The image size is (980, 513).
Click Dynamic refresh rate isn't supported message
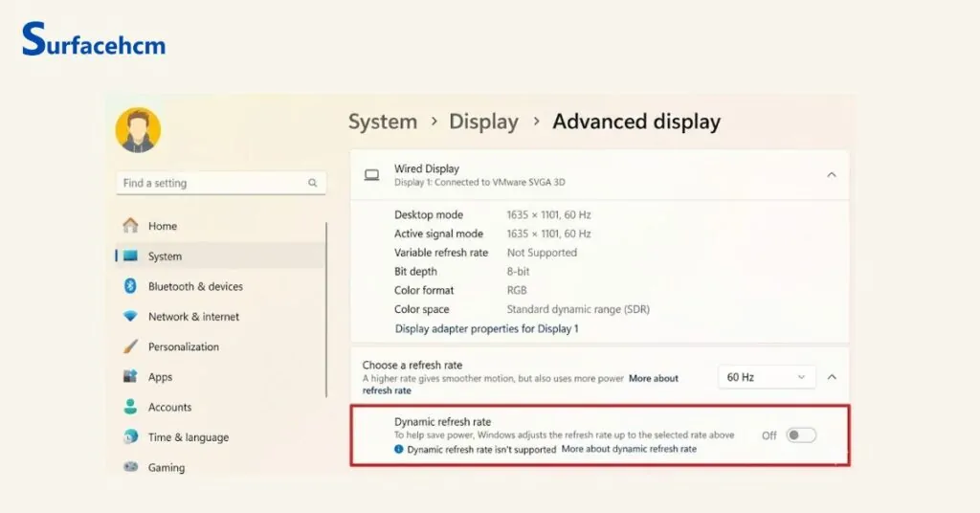pos(481,449)
